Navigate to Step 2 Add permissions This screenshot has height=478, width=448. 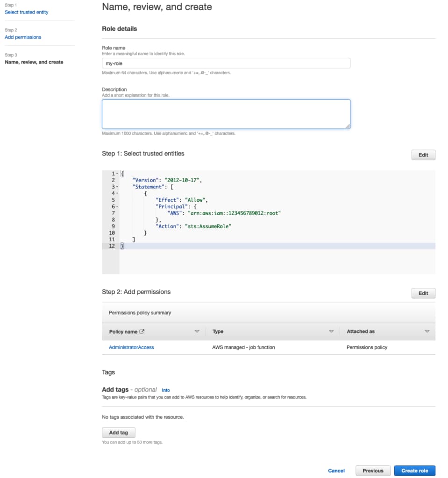[23, 37]
